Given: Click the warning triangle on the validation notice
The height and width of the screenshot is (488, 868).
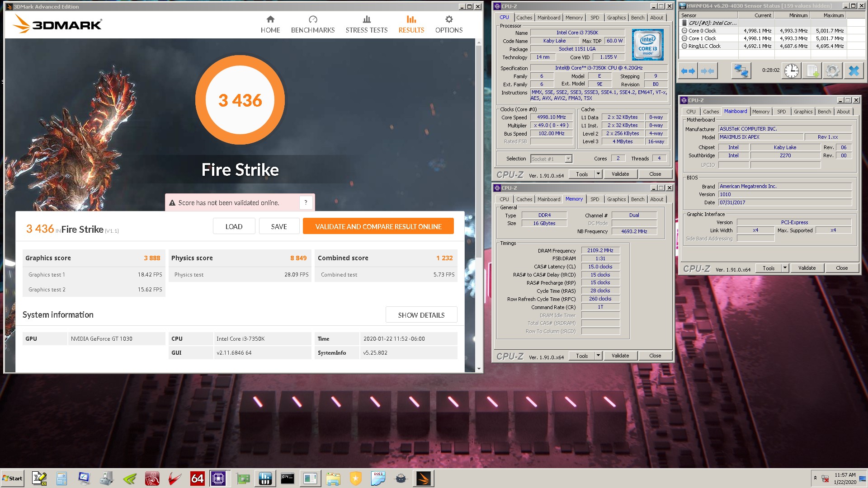Looking at the screenshot, I should coord(172,203).
